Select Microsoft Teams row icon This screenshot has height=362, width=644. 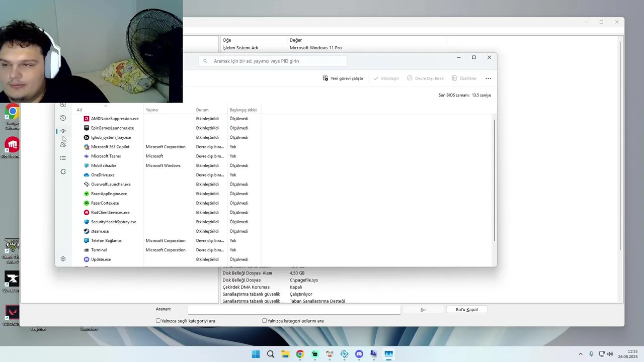(87, 156)
